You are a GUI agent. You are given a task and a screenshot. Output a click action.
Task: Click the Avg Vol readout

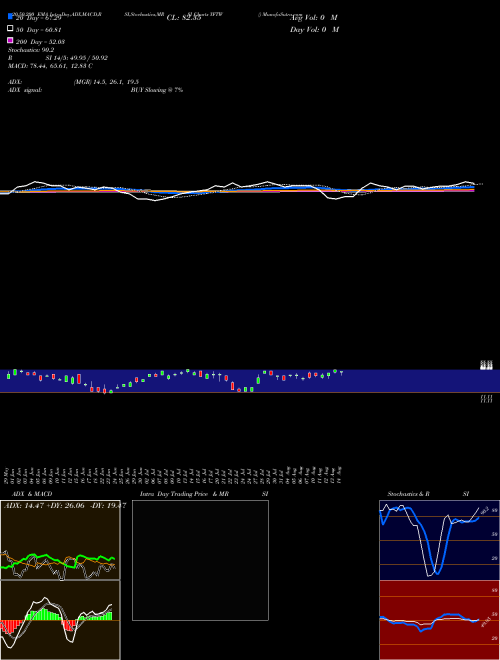click(x=314, y=18)
